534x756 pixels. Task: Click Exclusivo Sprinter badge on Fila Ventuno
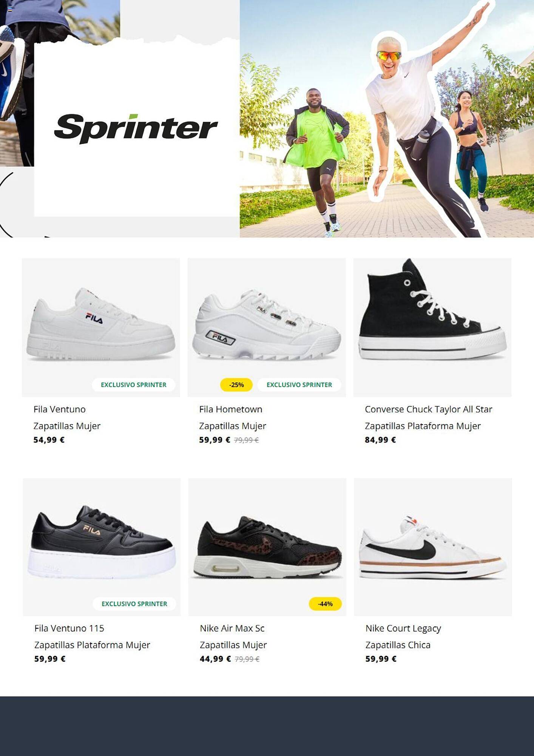[x=134, y=385]
